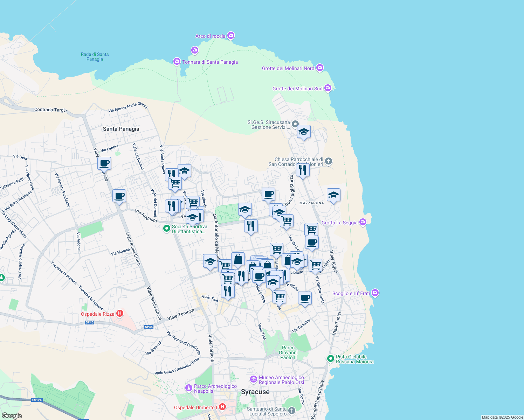Click the Santa Panagia district name
The height and width of the screenshot is (420, 524).
point(121,129)
